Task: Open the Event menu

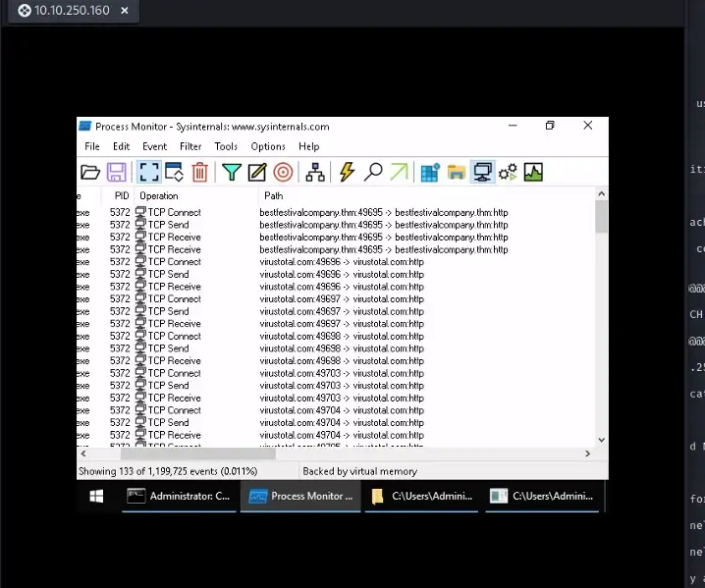Action: coord(155,146)
